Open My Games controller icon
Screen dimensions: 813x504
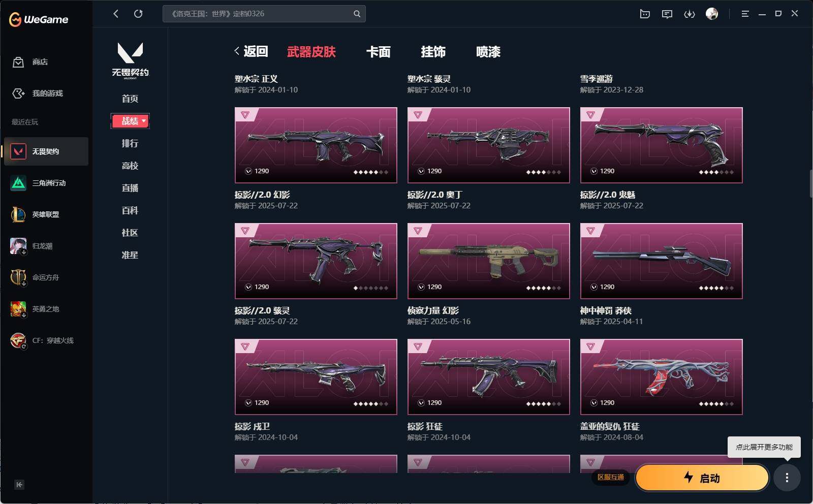click(x=18, y=93)
